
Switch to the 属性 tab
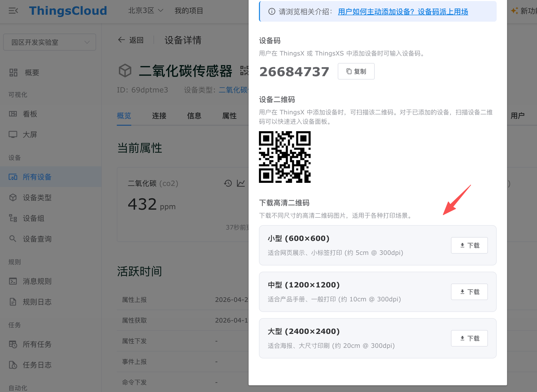[x=229, y=116]
